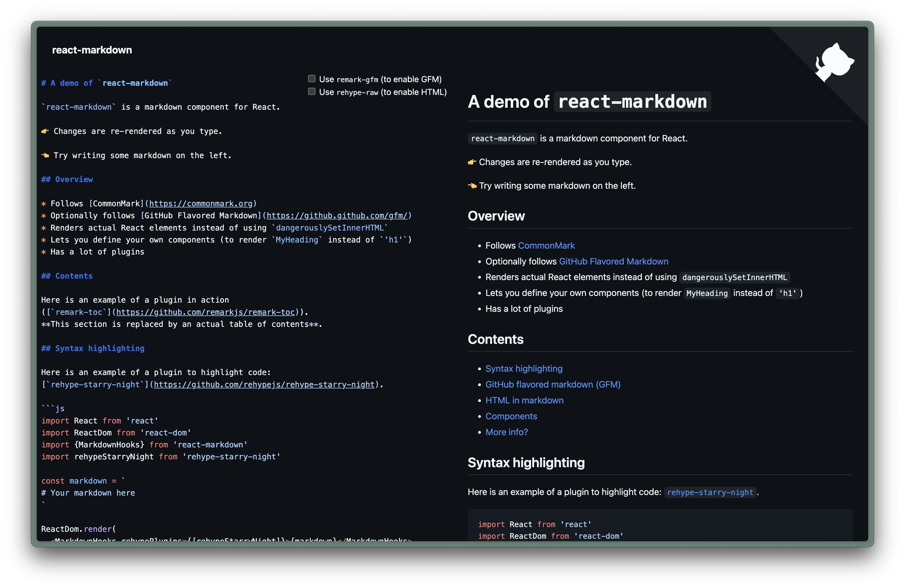
Task: Jump to More info? section
Action: [x=507, y=432]
